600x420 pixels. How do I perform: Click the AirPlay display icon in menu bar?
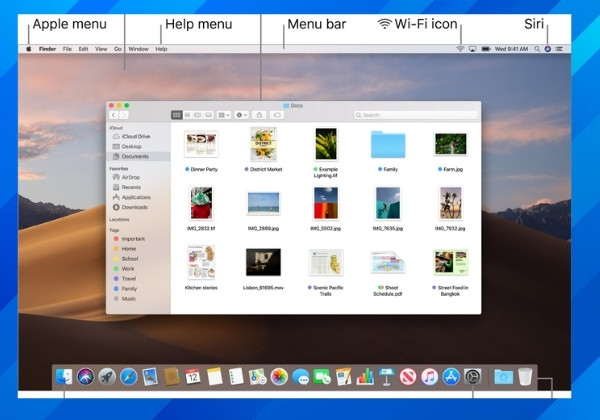tap(473, 49)
